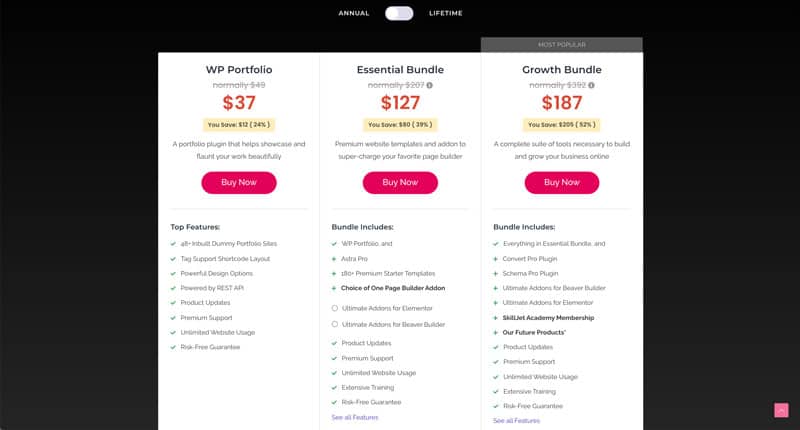800x430 pixels.
Task: Toggle the Annual/Lifetime pricing switch
Action: [x=399, y=13]
